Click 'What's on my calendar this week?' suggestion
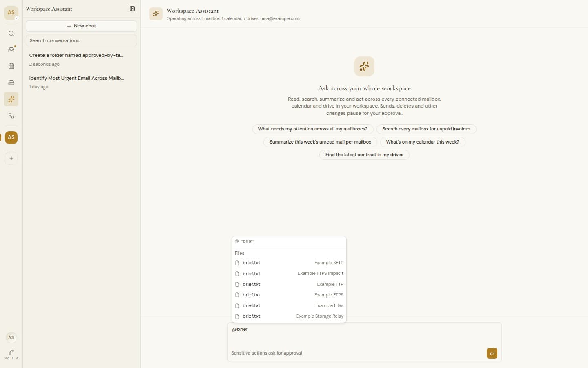 [423, 142]
